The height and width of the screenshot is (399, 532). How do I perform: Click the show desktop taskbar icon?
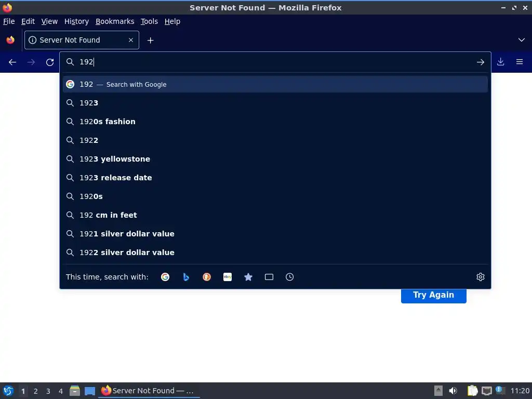[90, 391]
